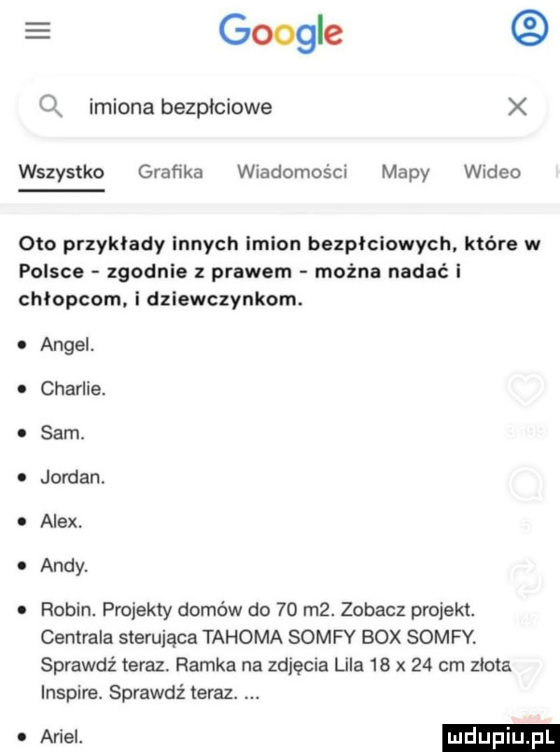560x752 pixels.
Task: Click the Google logo
Action: pos(281,33)
